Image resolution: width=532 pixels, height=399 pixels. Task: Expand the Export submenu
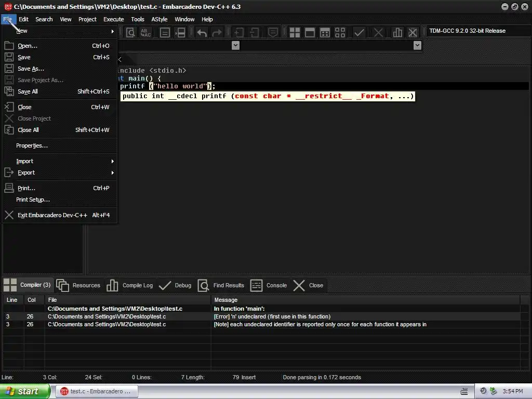point(60,172)
